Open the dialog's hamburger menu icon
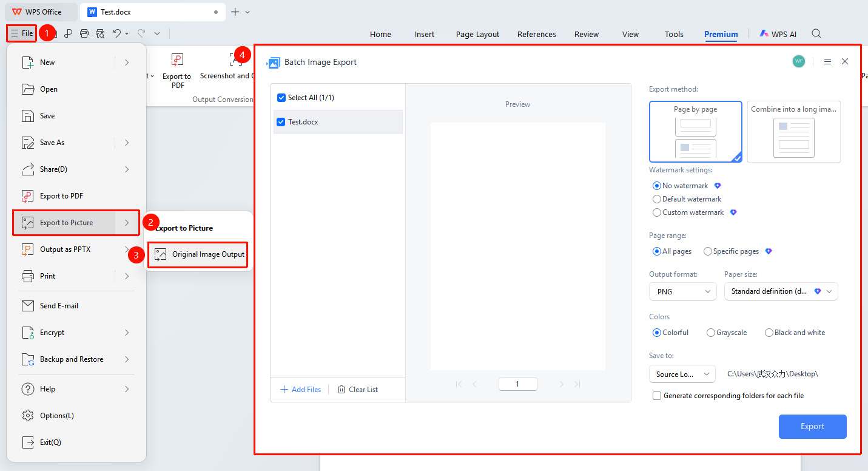 827,61
